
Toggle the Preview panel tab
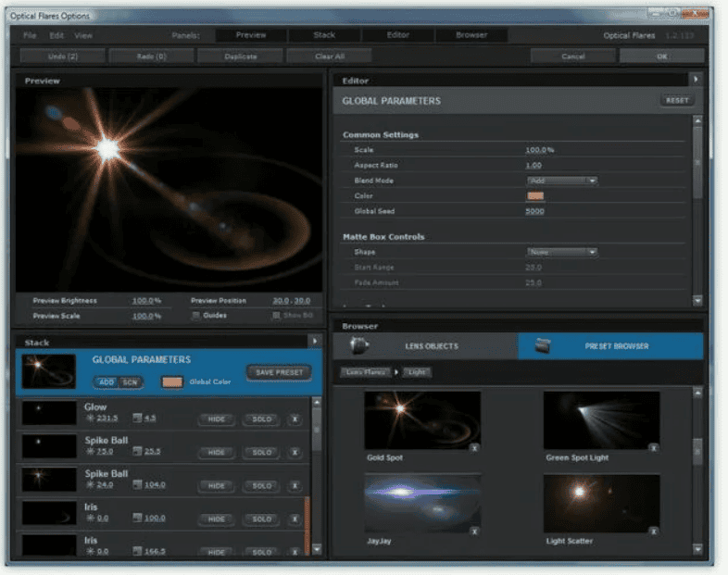pos(251,35)
